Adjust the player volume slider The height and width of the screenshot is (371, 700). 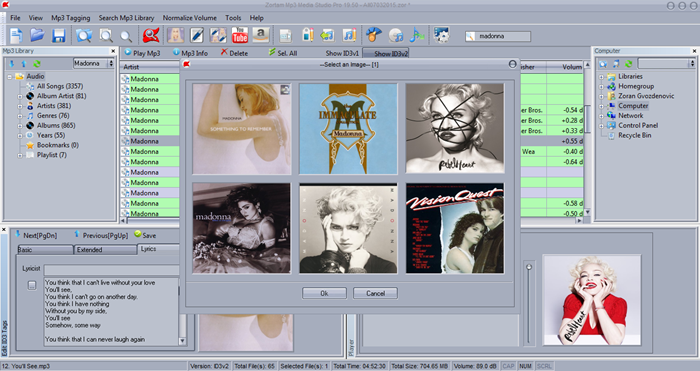[529, 267]
